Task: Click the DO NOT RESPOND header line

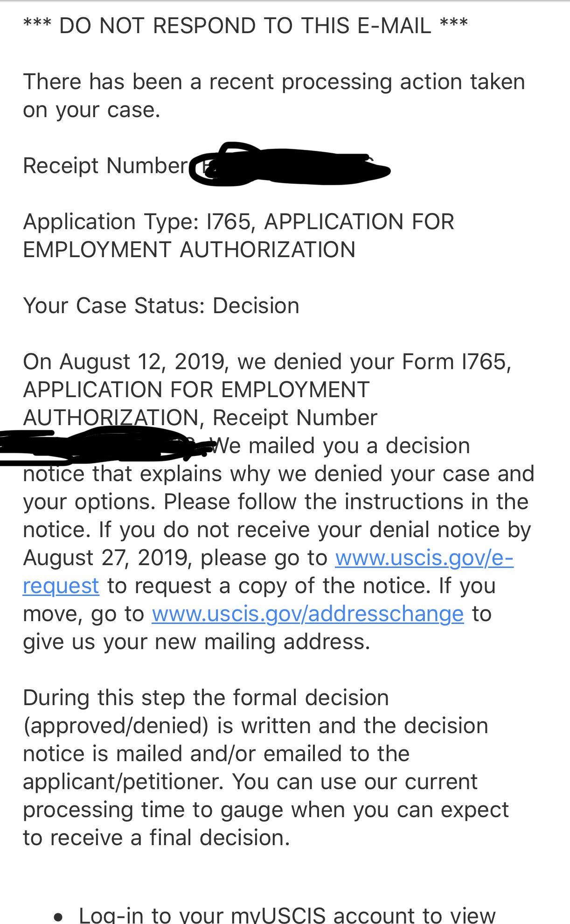Action: (245, 26)
